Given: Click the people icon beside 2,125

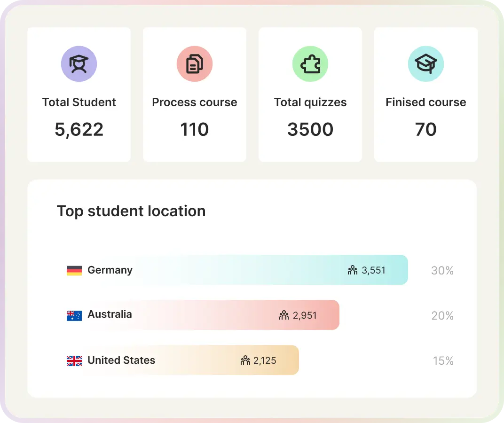Looking at the screenshot, I should click(x=245, y=360).
